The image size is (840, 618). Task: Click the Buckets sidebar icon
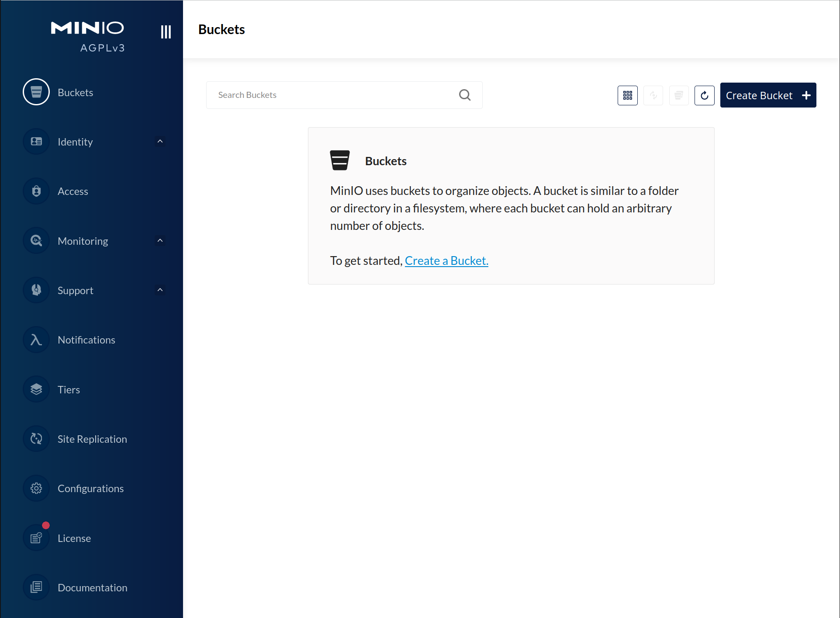click(x=36, y=92)
